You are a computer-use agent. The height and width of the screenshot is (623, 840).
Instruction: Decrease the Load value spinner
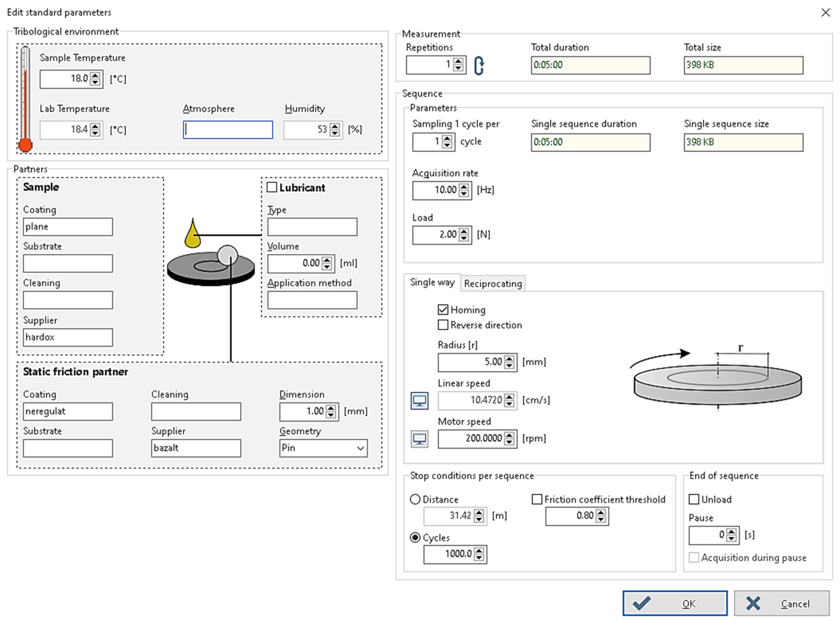(464, 238)
